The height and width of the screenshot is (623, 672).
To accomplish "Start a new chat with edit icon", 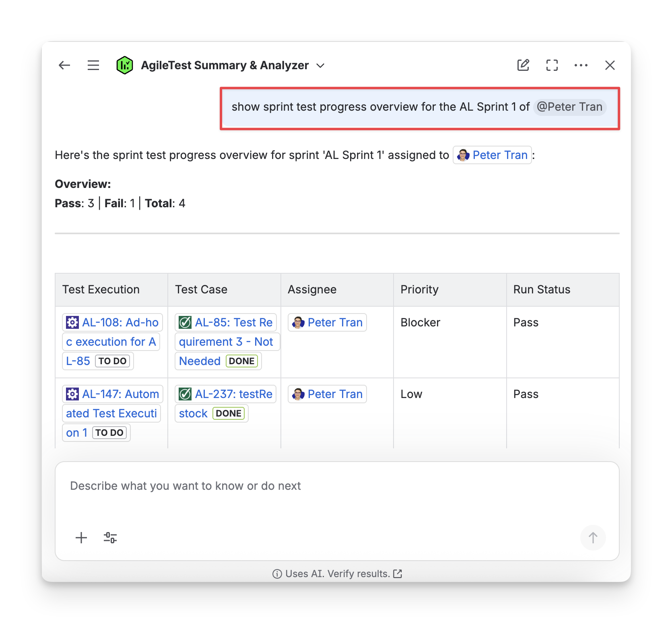I will coord(523,65).
